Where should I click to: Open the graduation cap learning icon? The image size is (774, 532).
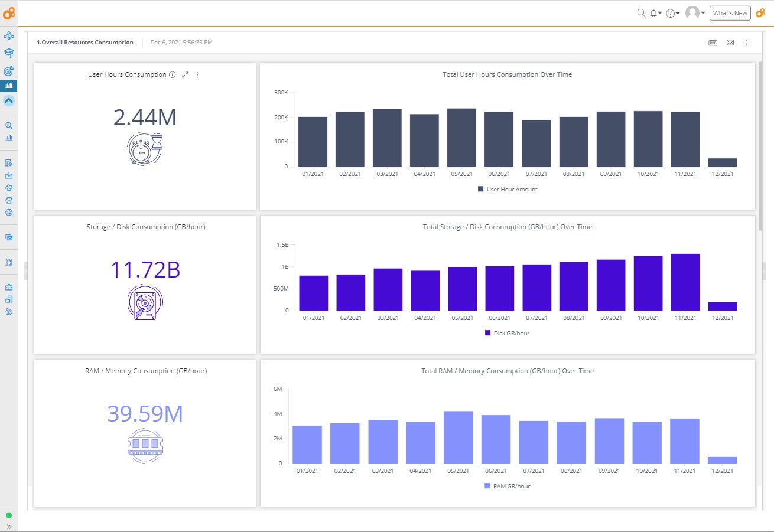pyautogui.click(x=9, y=53)
